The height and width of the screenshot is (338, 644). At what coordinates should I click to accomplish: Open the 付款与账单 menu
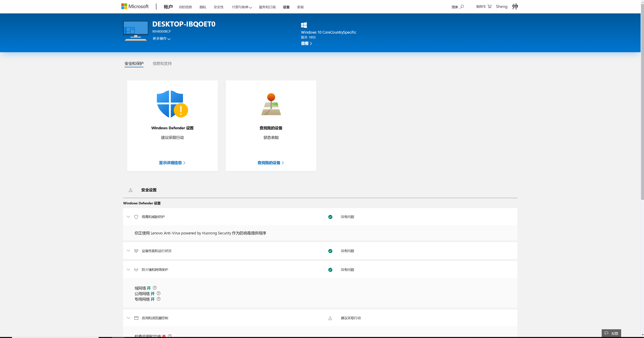coord(242,7)
